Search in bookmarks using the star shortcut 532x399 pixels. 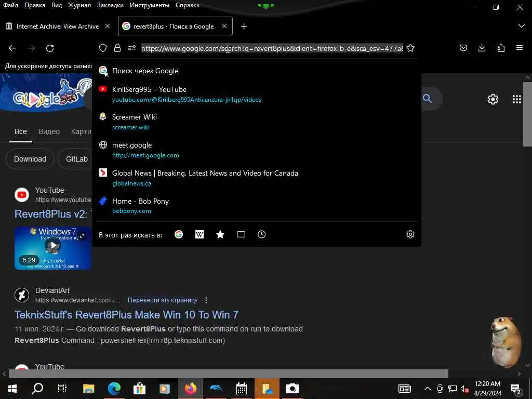220,234
